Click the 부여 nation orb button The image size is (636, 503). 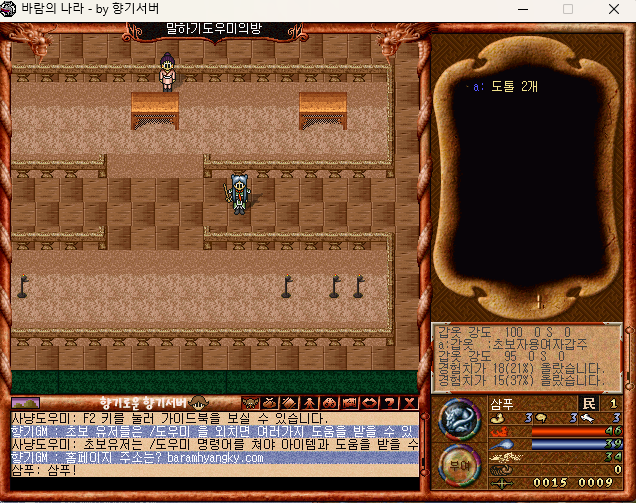(x=460, y=466)
